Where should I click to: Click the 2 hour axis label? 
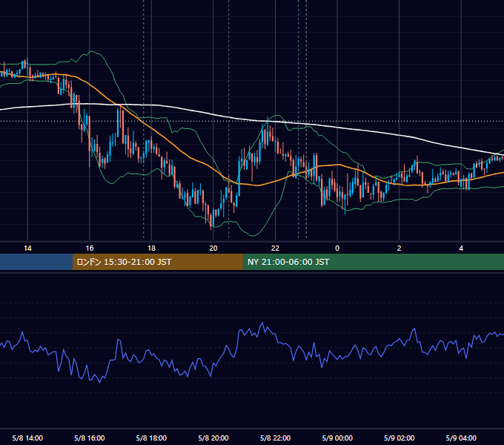[399, 248]
